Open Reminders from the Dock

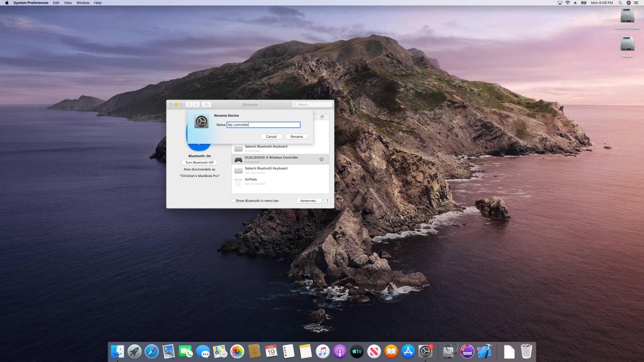click(288, 351)
